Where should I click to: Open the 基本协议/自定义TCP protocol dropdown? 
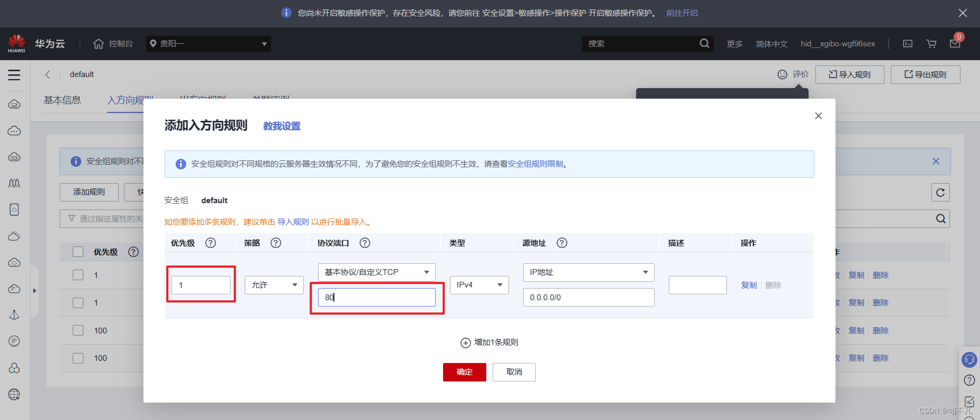point(377,272)
